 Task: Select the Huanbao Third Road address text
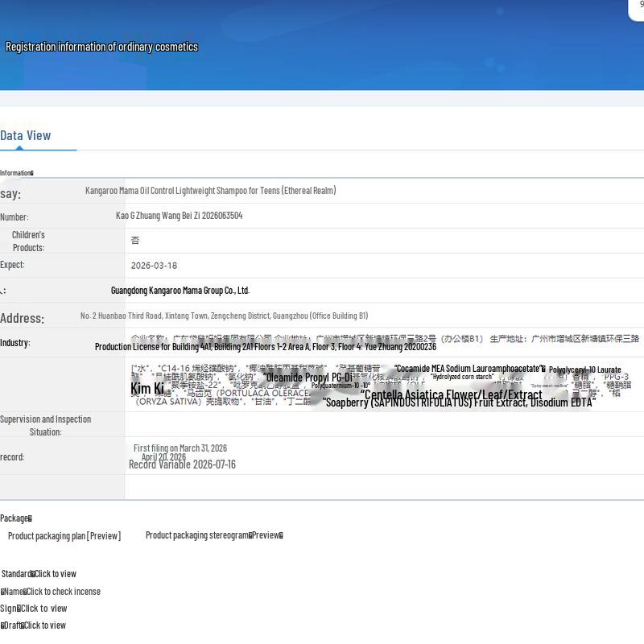point(225,316)
